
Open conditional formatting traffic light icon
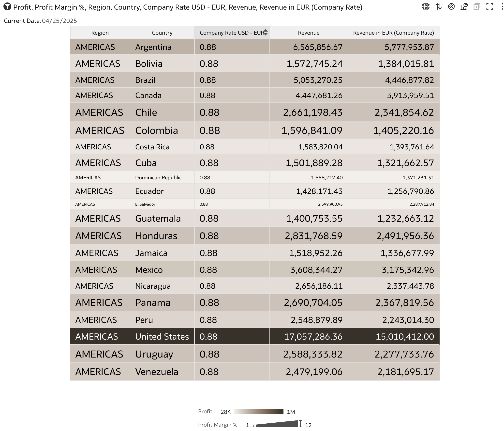[x=426, y=7]
